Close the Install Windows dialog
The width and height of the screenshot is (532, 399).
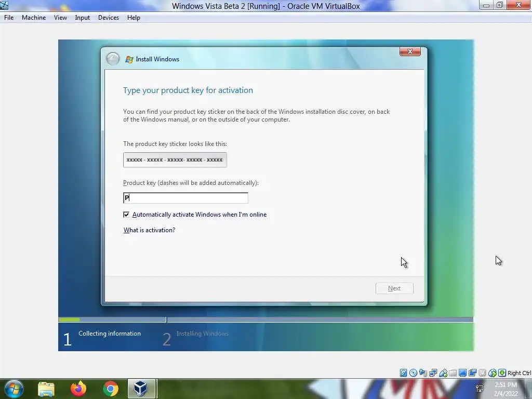point(410,51)
